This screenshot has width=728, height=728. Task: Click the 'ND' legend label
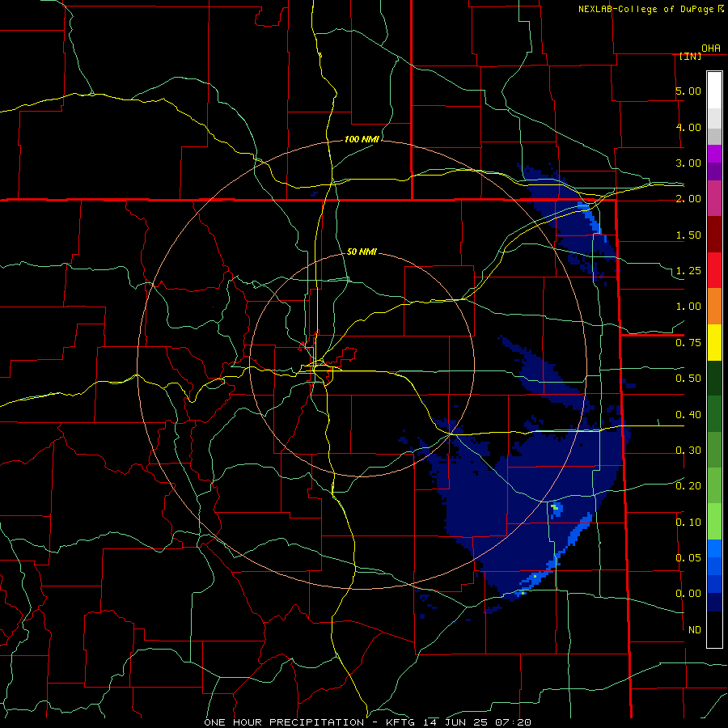[695, 630]
